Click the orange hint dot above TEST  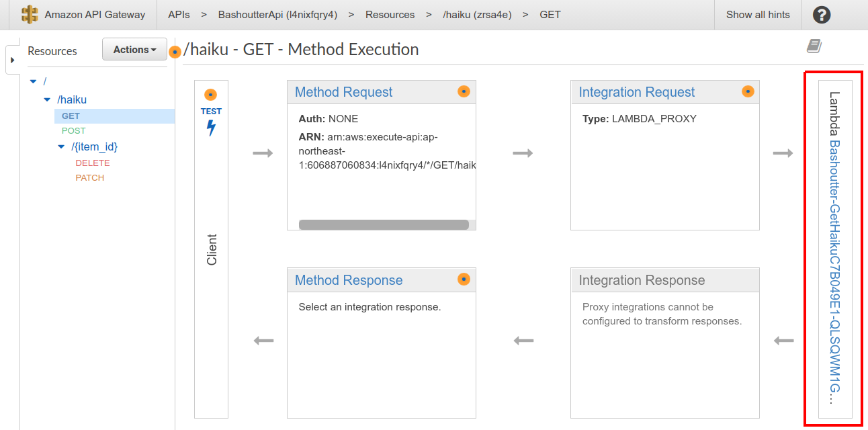[x=210, y=95]
